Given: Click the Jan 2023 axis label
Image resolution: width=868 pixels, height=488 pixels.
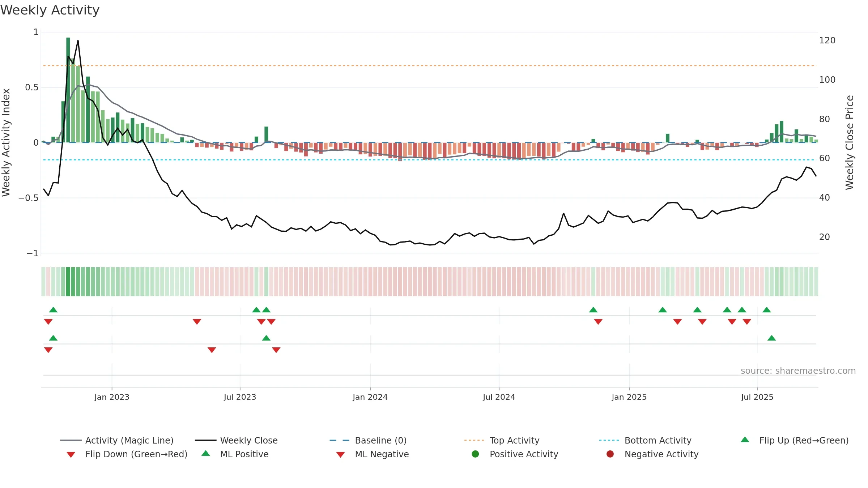Looking at the screenshot, I should [112, 397].
